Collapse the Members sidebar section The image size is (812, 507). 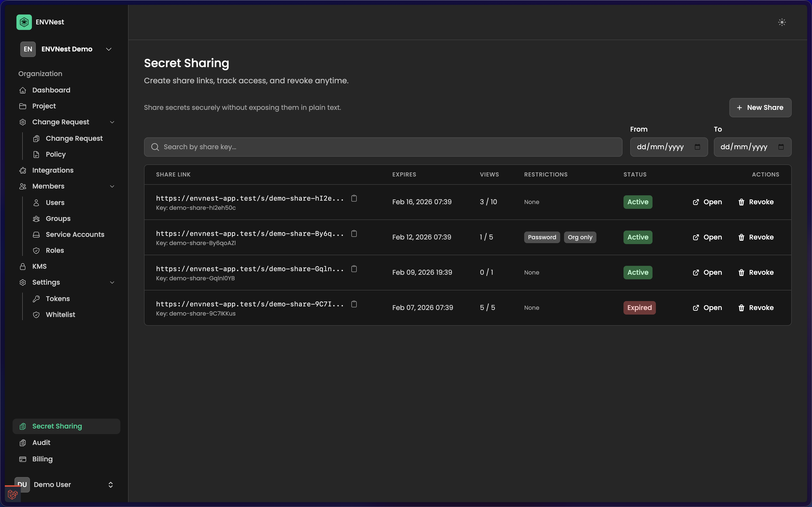tap(112, 186)
